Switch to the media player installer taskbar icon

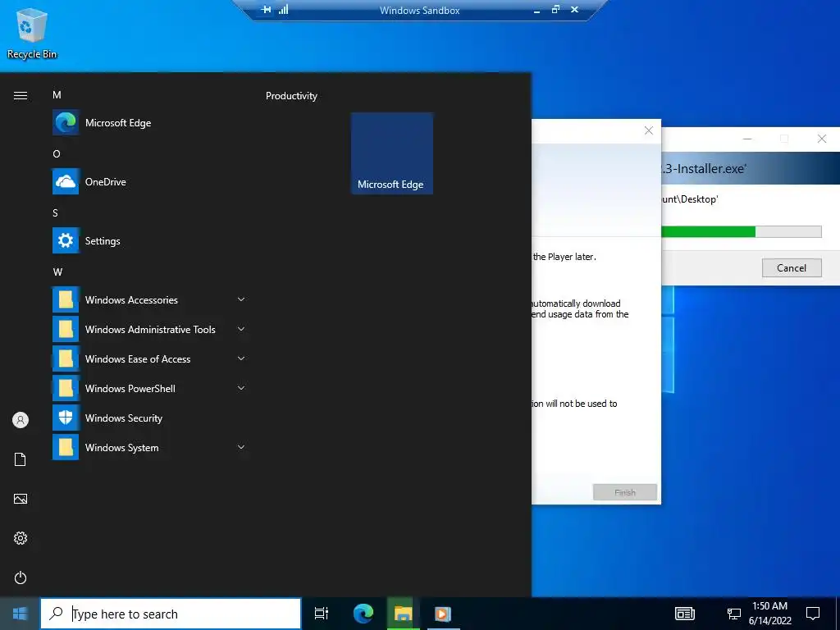(443, 614)
